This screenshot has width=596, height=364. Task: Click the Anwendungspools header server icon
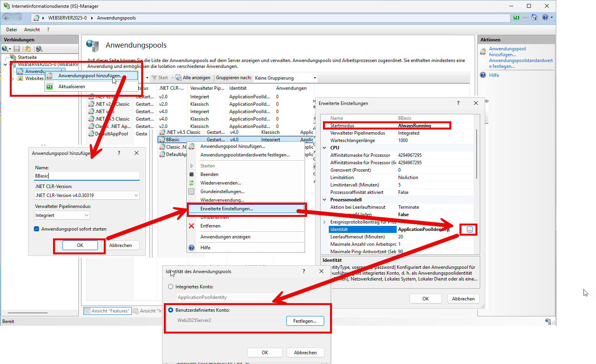coord(93,46)
